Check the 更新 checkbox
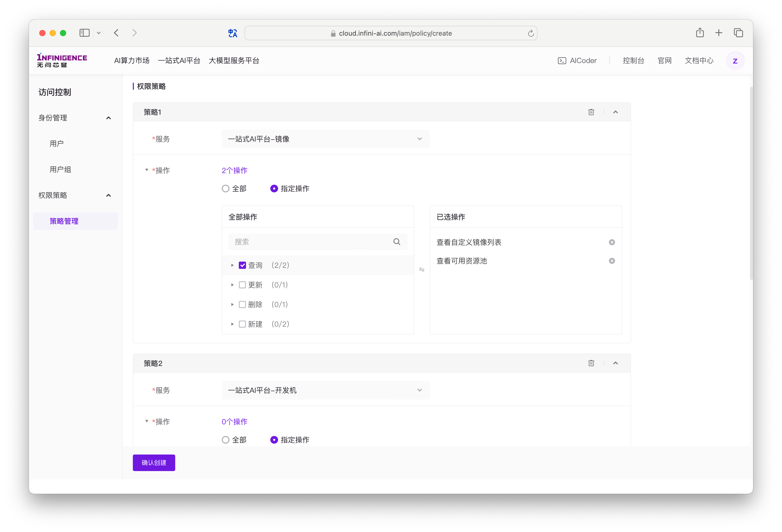The image size is (782, 532). pos(242,285)
